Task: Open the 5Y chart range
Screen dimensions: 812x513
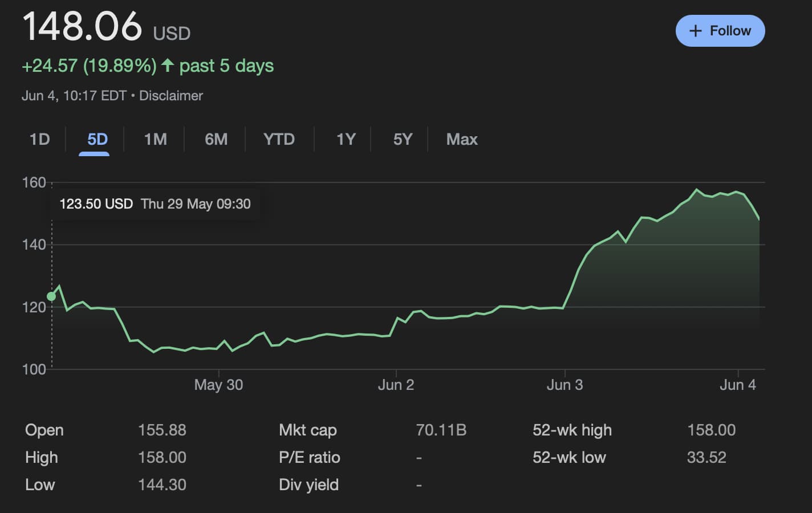Action: pos(403,139)
